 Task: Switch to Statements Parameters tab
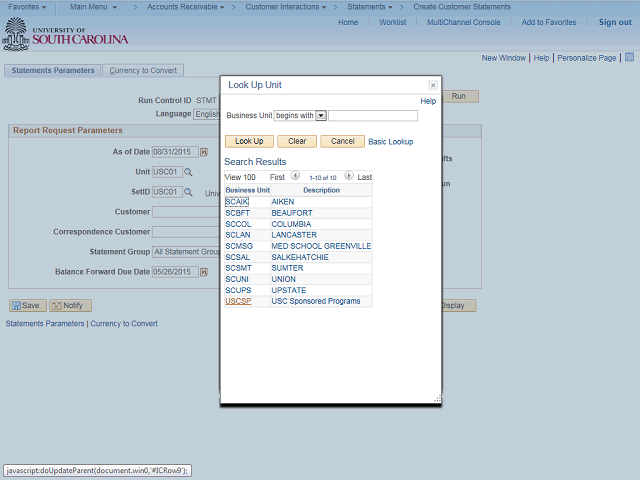pos(53,70)
